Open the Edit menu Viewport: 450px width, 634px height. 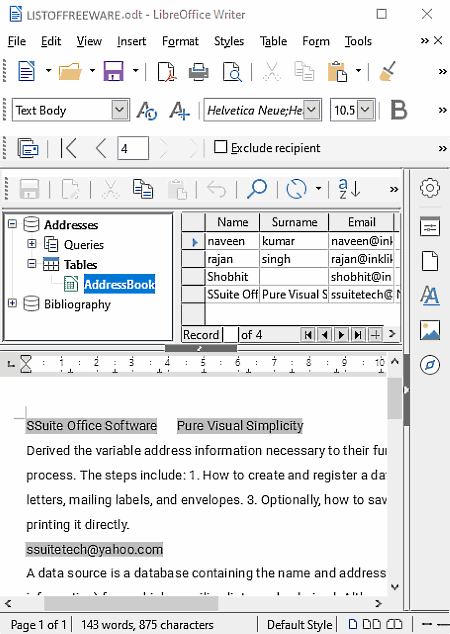51,41
